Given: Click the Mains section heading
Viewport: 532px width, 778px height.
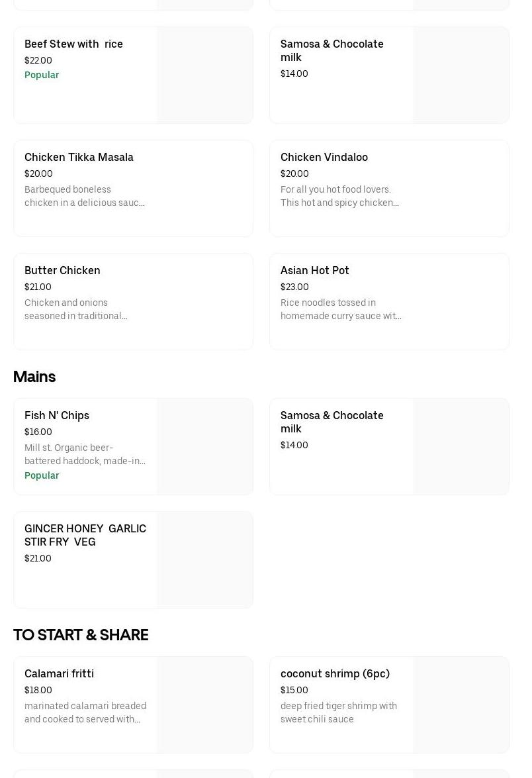Looking at the screenshot, I should point(34,377).
